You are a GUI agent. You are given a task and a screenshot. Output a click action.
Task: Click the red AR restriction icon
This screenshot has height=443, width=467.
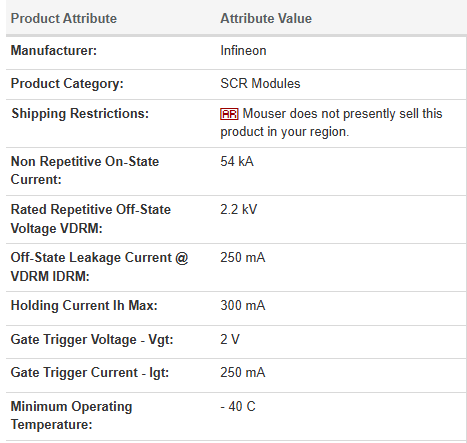[x=229, y=114]
